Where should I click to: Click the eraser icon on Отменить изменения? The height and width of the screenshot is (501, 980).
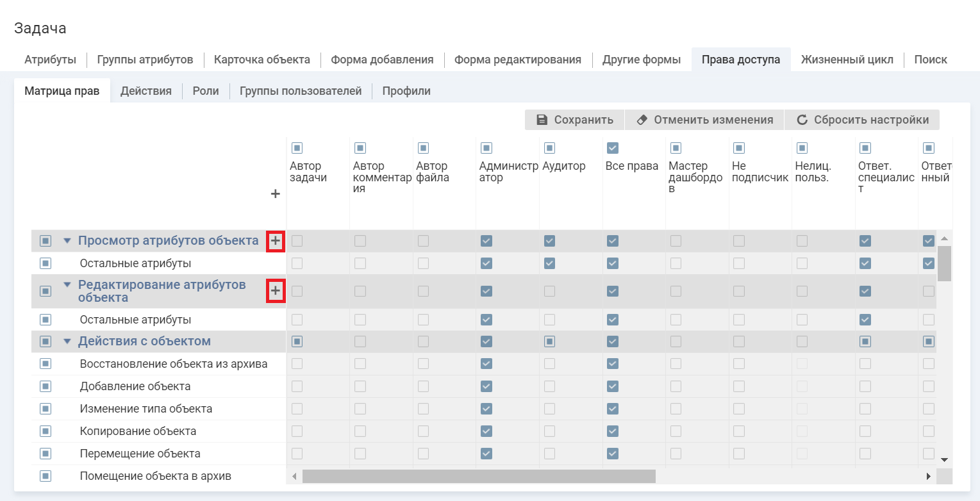point(641,120)
